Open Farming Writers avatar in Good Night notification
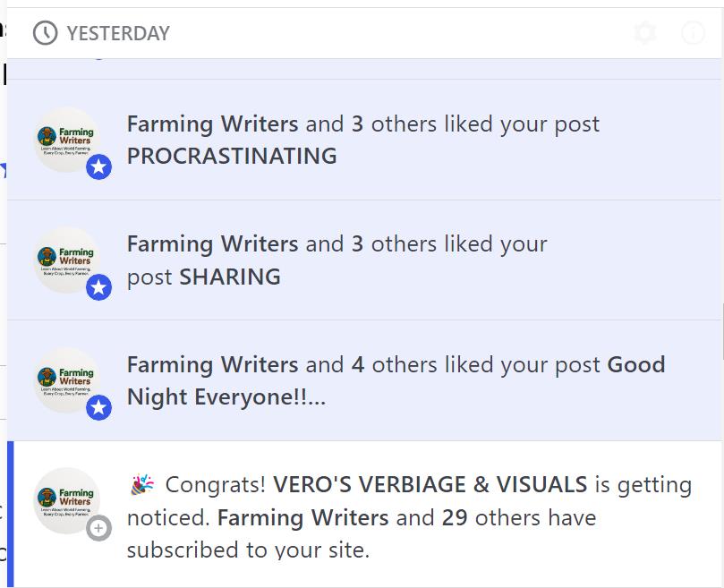Viewport: 724px width, 588px height. pos(67,380)
